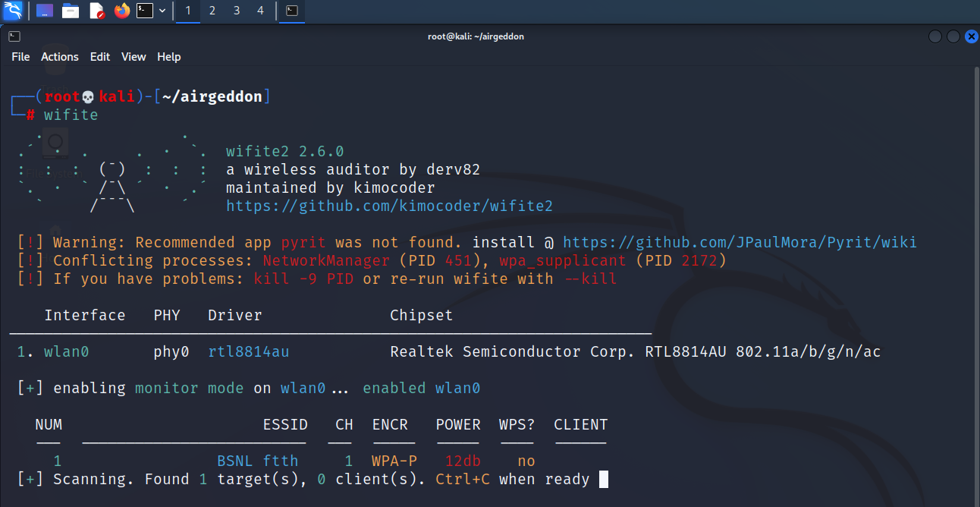Click the terminal cursor block
The height and width of the screenshot is (507, 980).
pos(604,479)
